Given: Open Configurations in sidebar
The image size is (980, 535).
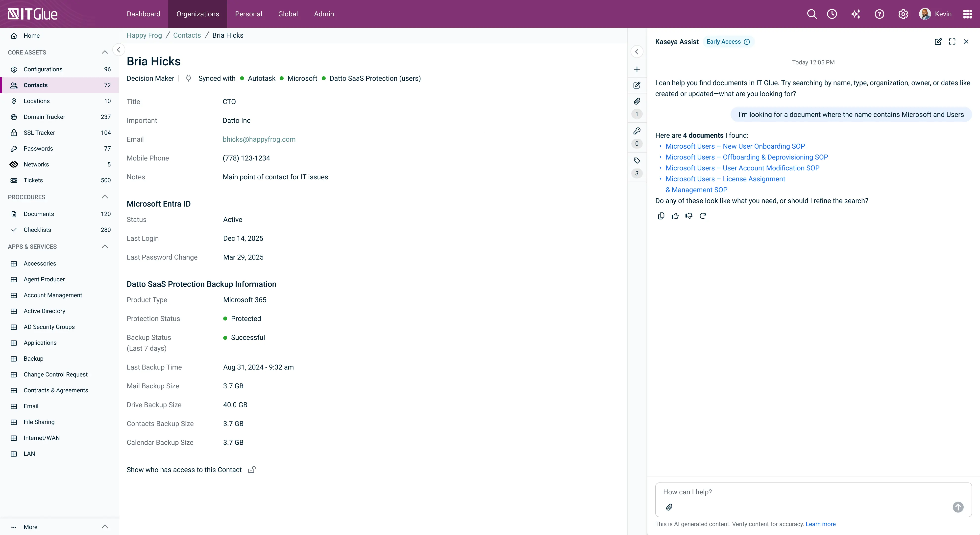Looking at the screenshot, I should tap(59, 69).
